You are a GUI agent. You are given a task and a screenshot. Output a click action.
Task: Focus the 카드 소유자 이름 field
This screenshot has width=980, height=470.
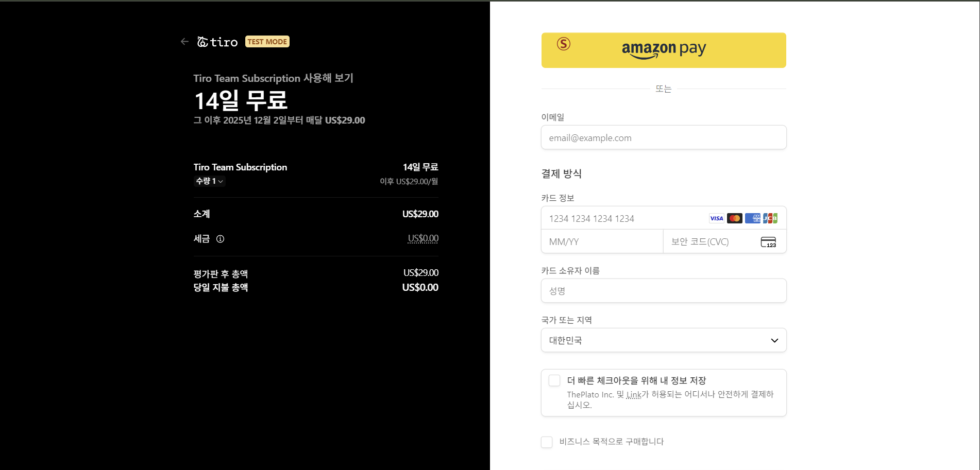point(664,291)
